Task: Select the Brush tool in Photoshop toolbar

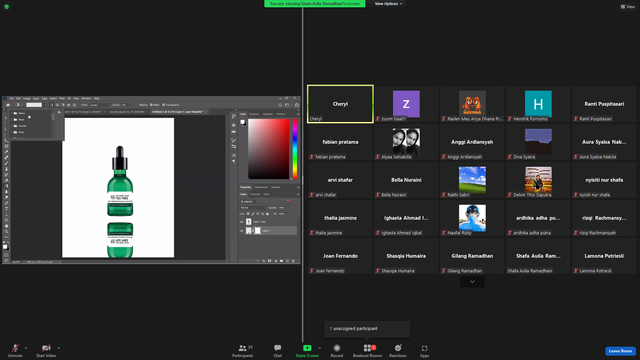Action: point(6,163)
